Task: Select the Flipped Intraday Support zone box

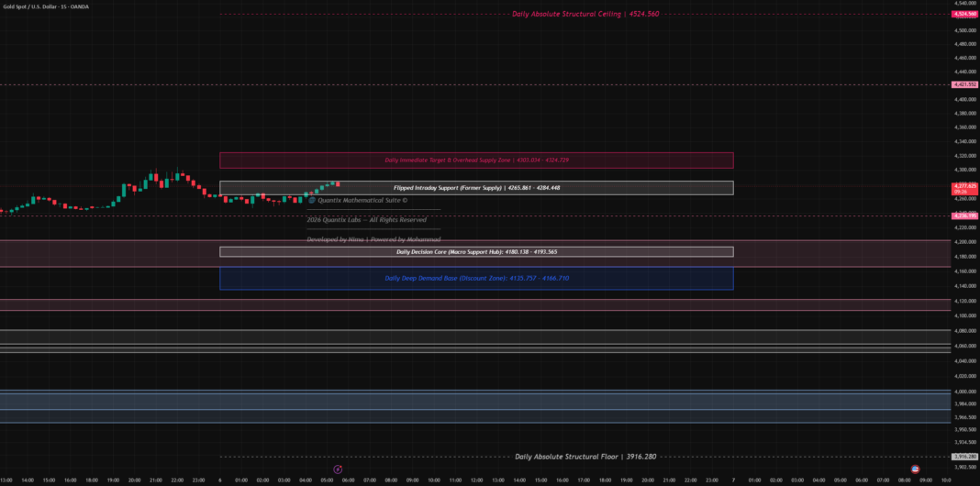Action: click(476, 188)
